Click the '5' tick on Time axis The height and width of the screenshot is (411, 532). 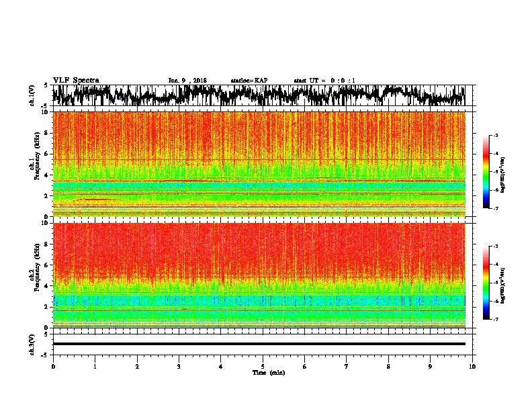pos(263,367)
